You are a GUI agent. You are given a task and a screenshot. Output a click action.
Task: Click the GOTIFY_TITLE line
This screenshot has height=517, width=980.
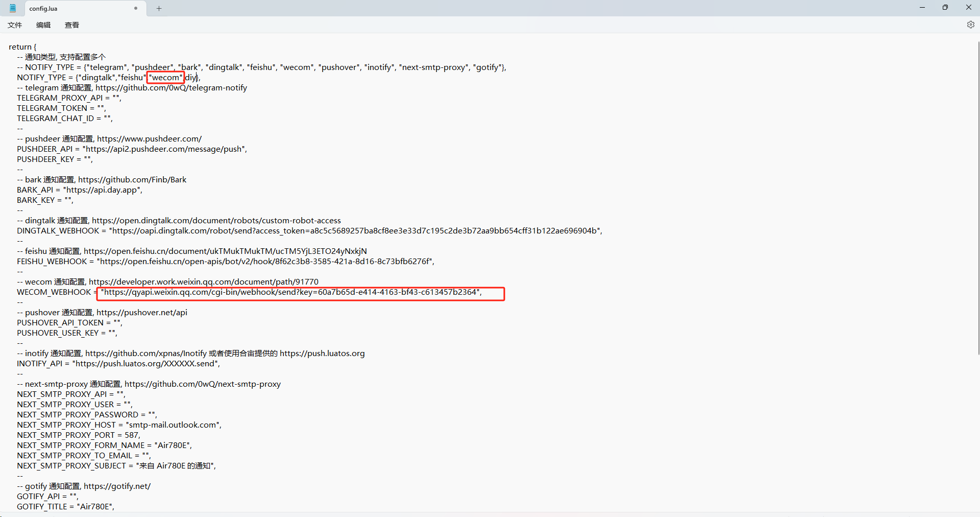pos(65,507)
